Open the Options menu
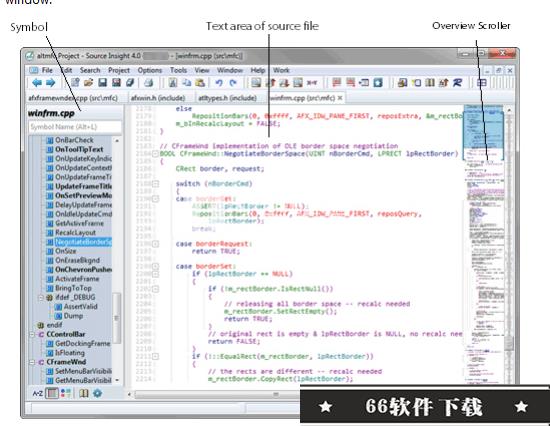Viewport: 550px width, 426px height. tap(150, 70)
